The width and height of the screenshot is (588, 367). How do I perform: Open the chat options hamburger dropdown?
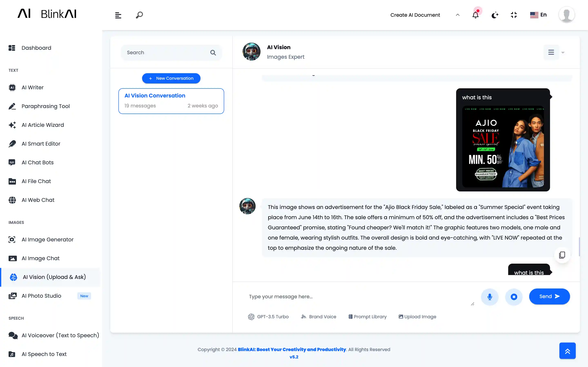pos(551,52)
